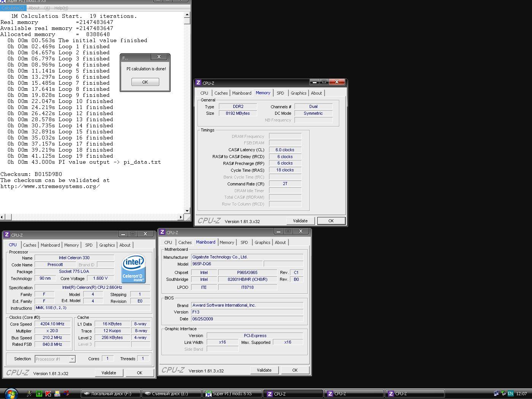The height and width of the screenshot is (399, 532).
Task: Click the Checksum: B015D9B0 line in Super PI
Action: coord(31,174)
